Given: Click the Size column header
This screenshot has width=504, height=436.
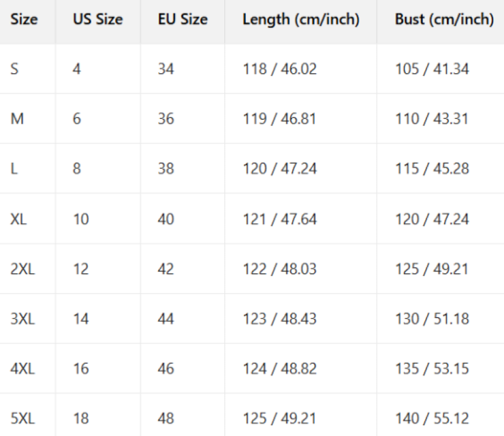Looking at the screenshot, I should coord(24,20).
